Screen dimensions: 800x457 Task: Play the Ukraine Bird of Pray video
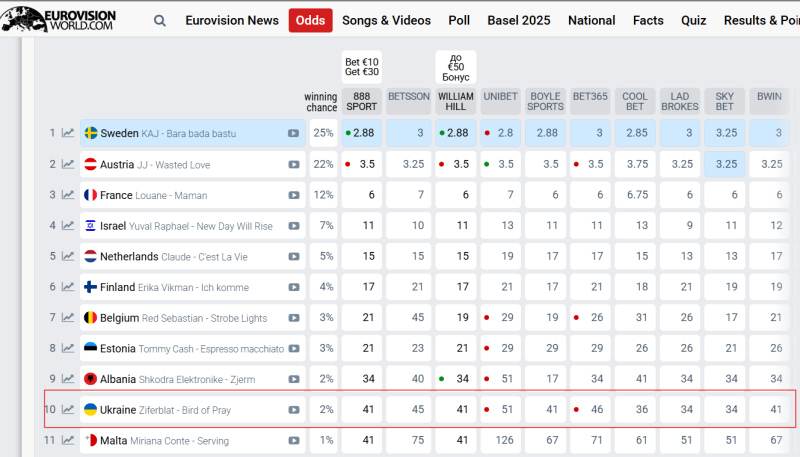point(293,410)
